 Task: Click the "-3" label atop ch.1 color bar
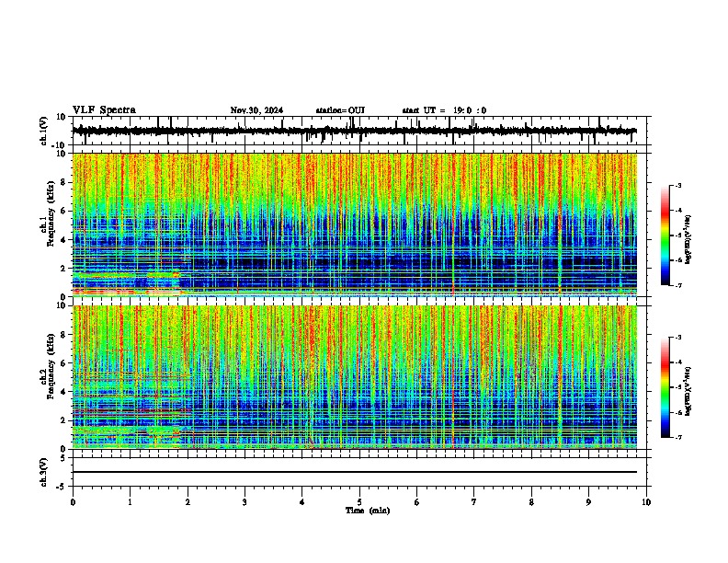(x=677, y=186)
